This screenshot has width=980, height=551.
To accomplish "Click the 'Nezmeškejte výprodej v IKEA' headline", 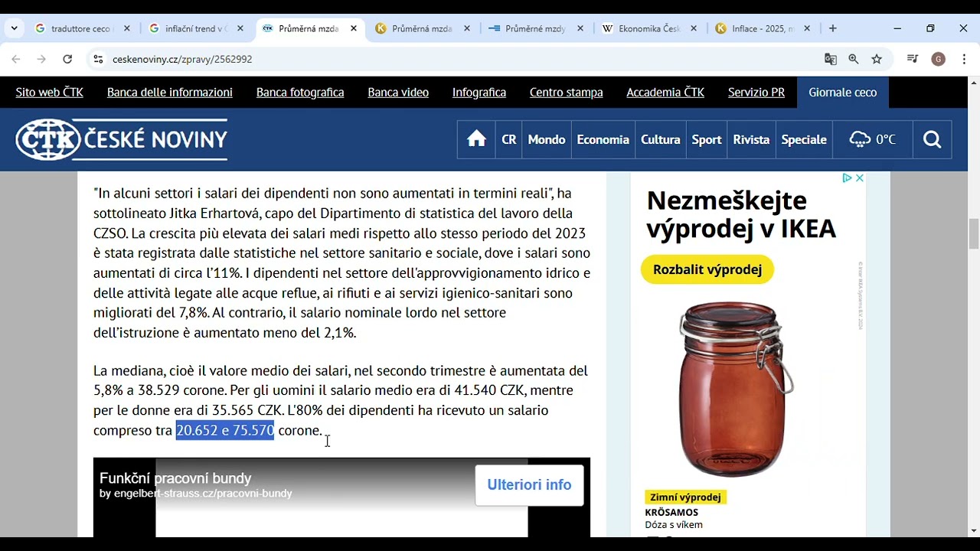I will click(x=741, y=214).
